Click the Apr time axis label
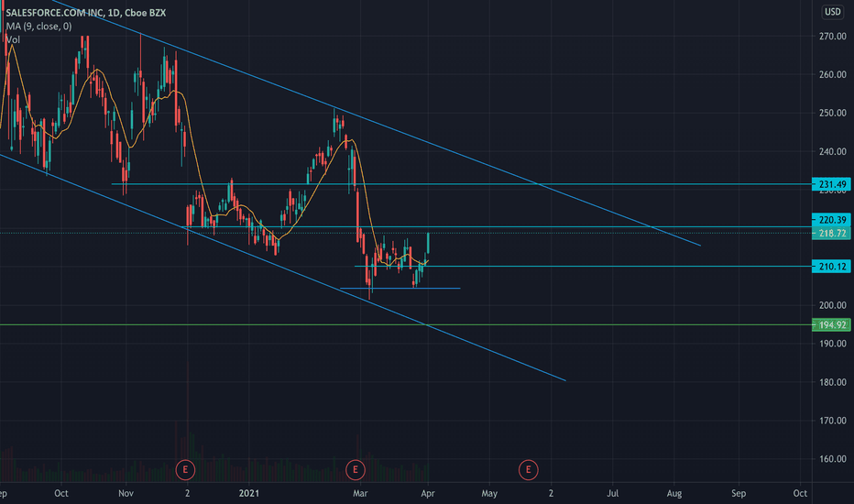Viewport: 854px width, 504px height. point(428,493)
